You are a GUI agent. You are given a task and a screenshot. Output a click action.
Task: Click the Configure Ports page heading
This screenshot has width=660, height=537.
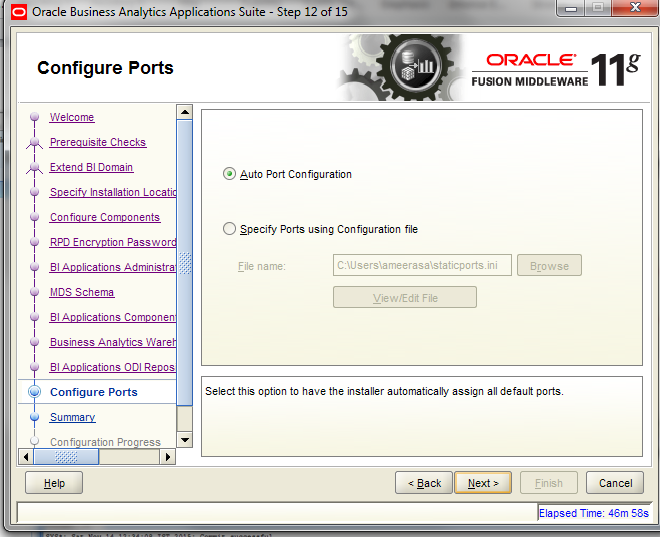point(105,68)
